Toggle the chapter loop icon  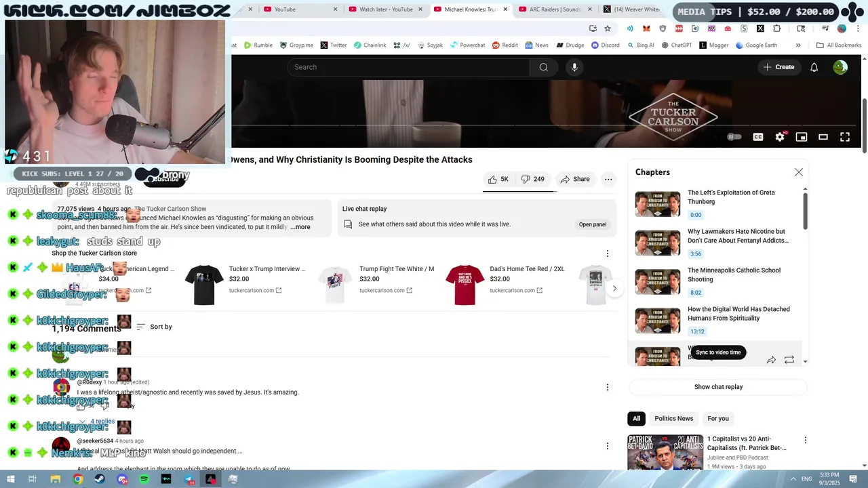(x=789, y=360)
